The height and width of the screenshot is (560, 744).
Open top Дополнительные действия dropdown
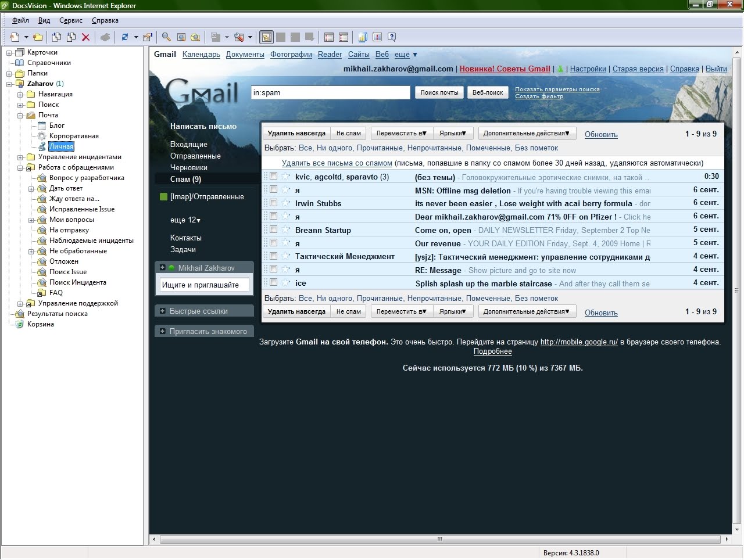(x=526, y=134)
